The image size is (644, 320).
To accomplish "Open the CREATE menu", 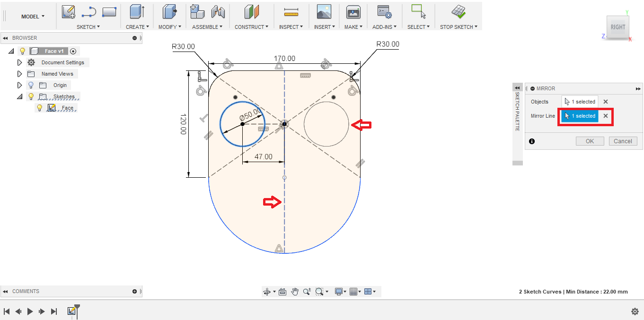I will point(137,27).
